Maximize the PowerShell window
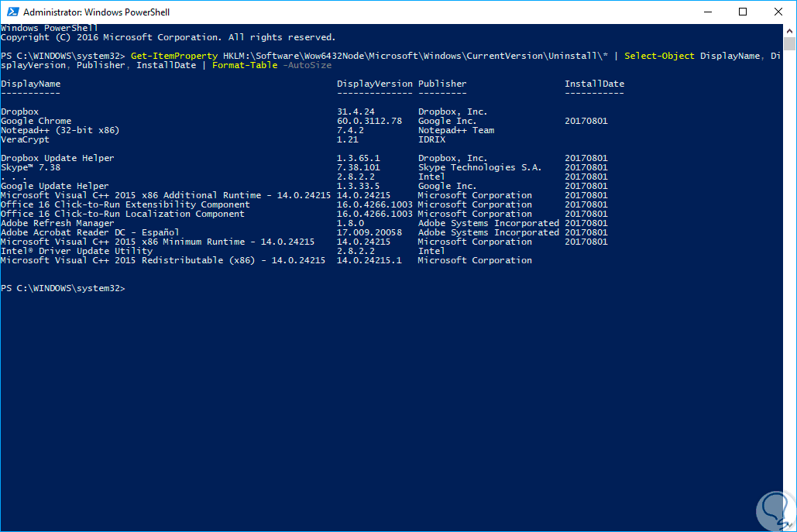The width and height of the screenshot is (797, 532). click(x=743, y=12)
